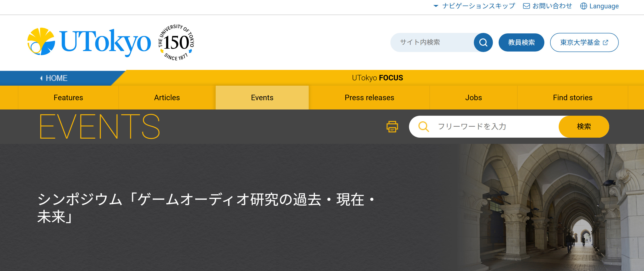
Task: Select the Press releases tab
Action: point(369,98)
